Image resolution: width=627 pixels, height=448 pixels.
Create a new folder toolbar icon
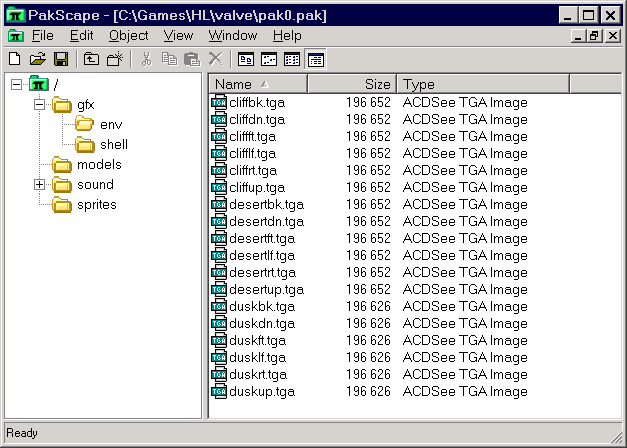(115, 60)
